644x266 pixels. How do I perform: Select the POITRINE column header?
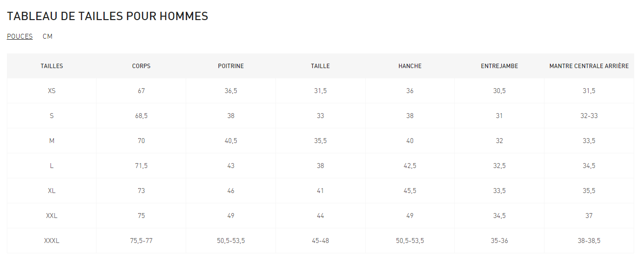pos(231,66)
